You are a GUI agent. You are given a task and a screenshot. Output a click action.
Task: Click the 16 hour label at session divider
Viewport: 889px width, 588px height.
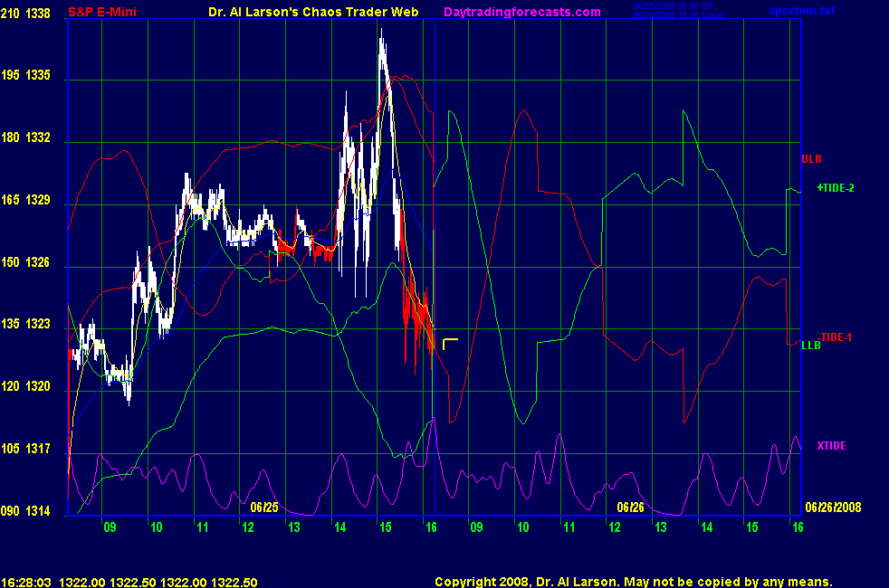pos(431,527)
